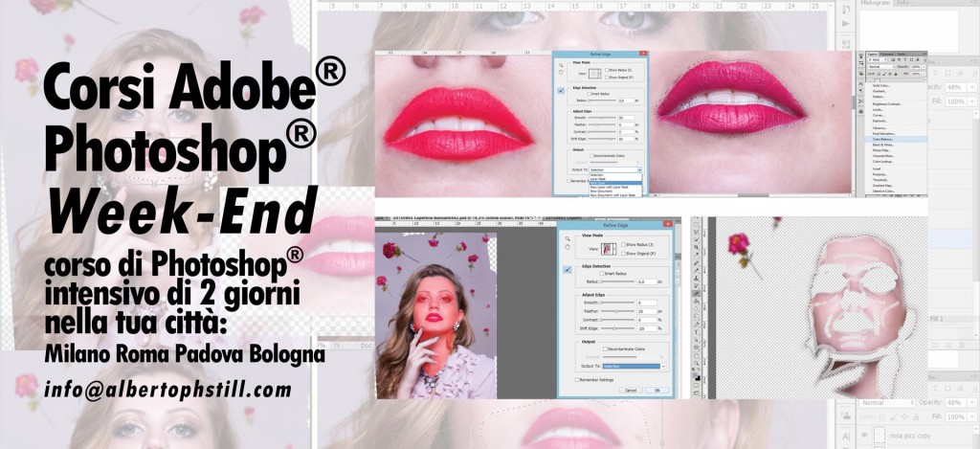Click OK in portrait Refine Edge dialog

click(657, 390)
